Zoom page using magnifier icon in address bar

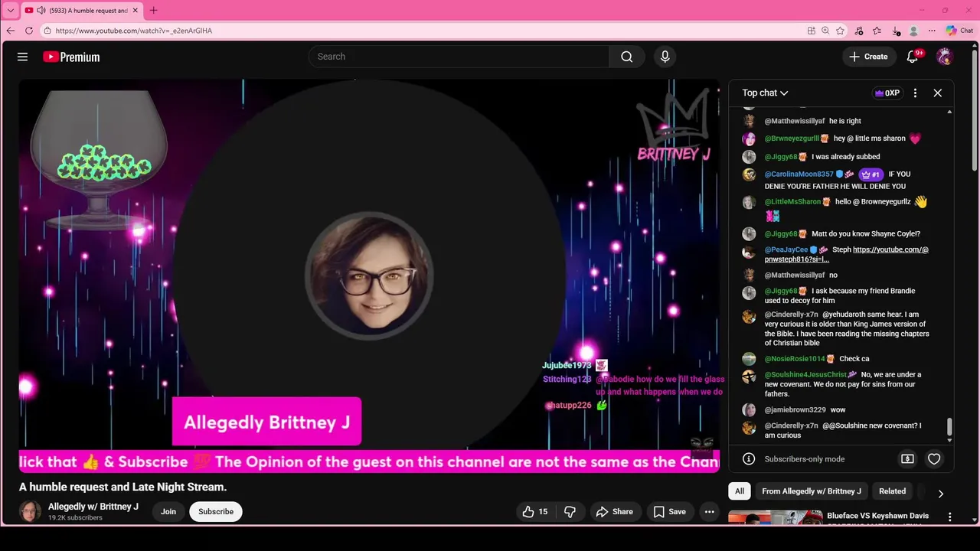pos(825,31)
